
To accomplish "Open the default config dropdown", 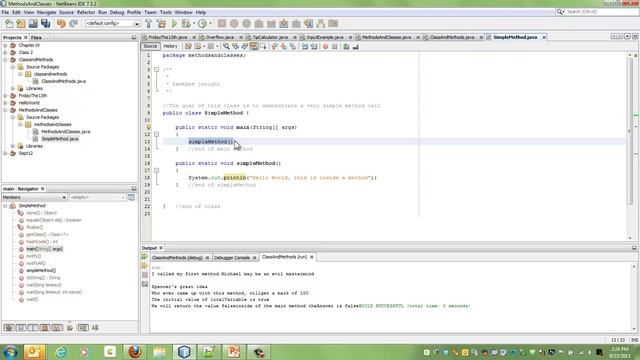I will click(113, 24).
